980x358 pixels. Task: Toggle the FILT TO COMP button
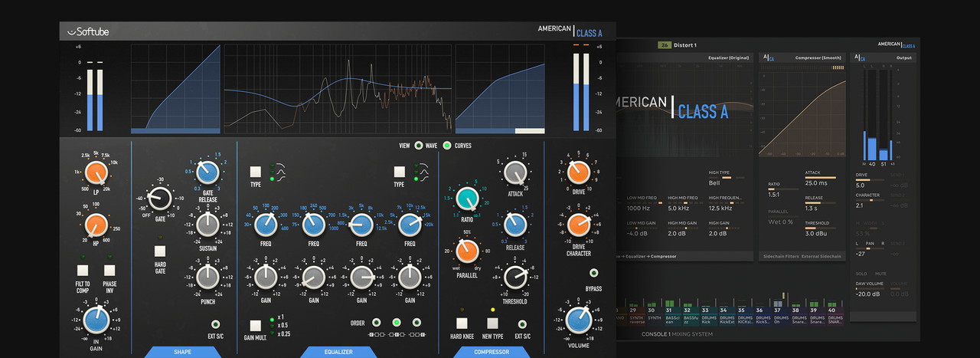(x=83, y=271)
